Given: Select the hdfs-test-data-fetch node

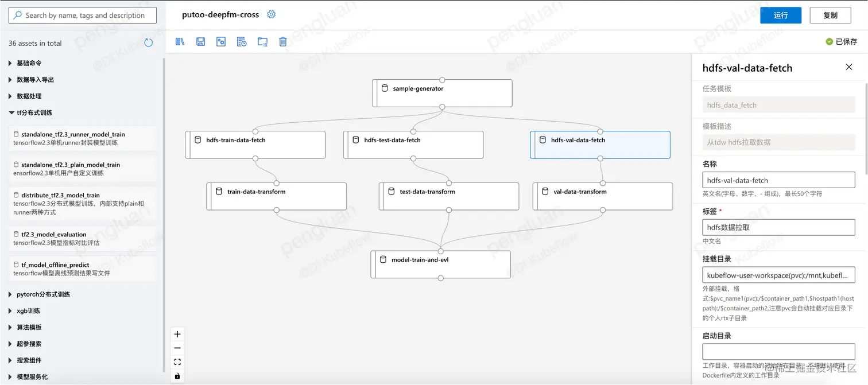Looking at the screenshot, I should (x=413, y=145).
